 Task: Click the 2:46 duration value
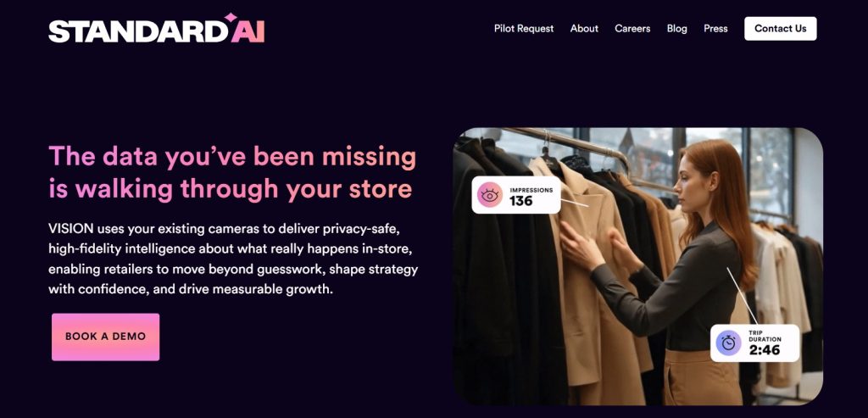tap(765, 350)
